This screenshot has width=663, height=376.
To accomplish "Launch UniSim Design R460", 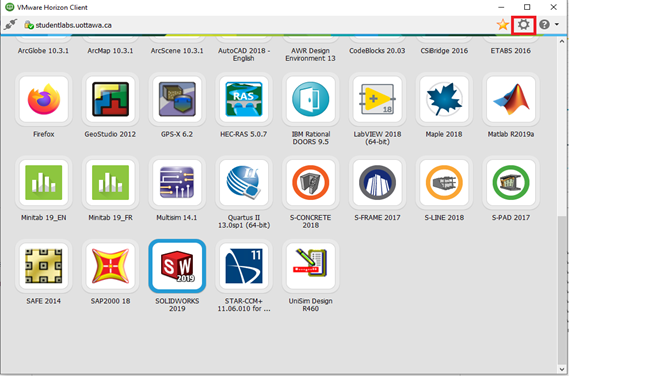I will (x=310, y=266).
